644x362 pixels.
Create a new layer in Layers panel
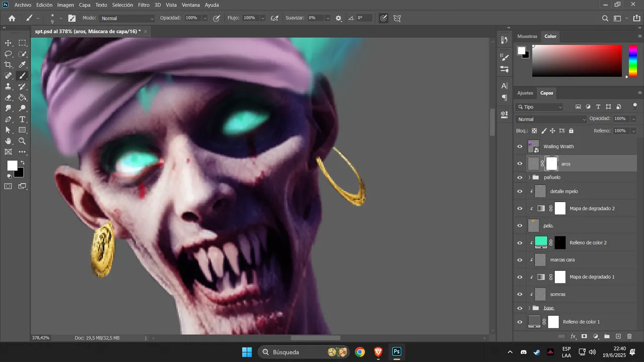click(618, 336)
